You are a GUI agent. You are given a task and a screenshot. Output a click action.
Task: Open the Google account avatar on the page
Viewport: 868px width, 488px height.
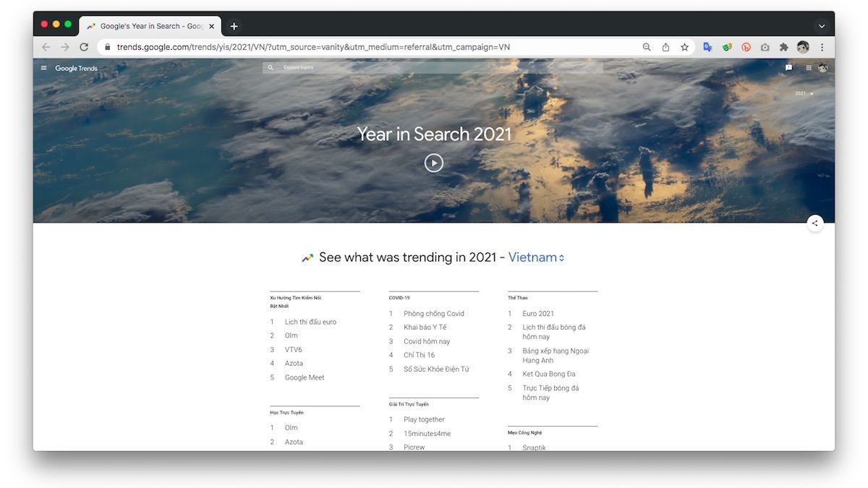[x=823, y=68]
